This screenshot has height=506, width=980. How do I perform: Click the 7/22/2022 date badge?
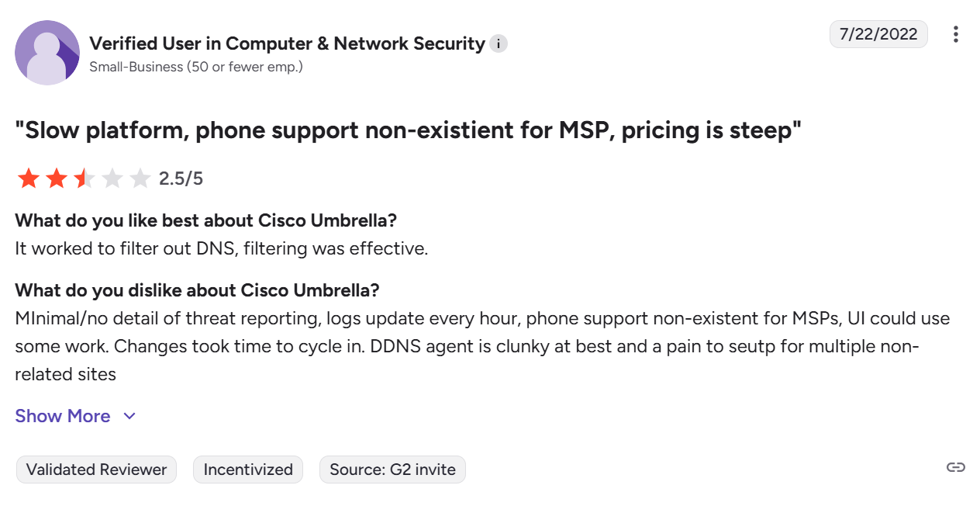pyautogui.click(x=878, y=34)
